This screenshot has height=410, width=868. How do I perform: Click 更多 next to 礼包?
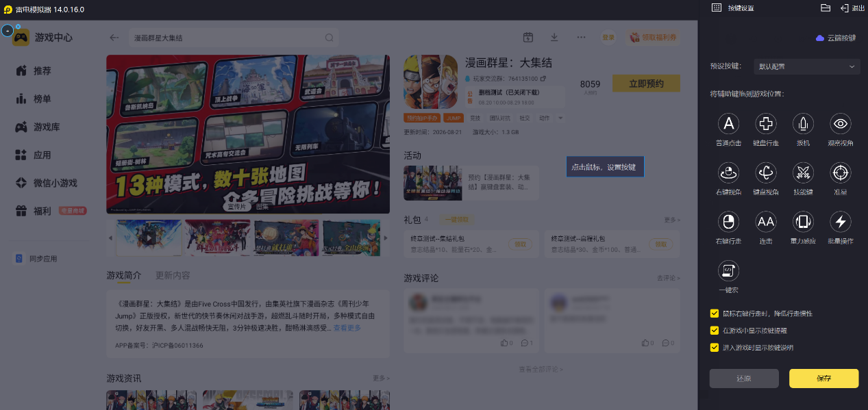tap(672, 220)
